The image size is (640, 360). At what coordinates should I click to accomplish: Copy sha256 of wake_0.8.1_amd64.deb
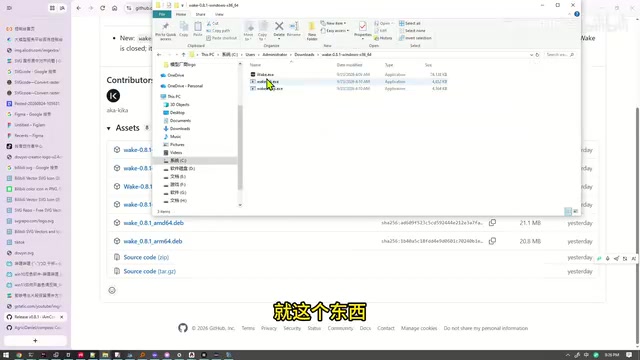493,223
